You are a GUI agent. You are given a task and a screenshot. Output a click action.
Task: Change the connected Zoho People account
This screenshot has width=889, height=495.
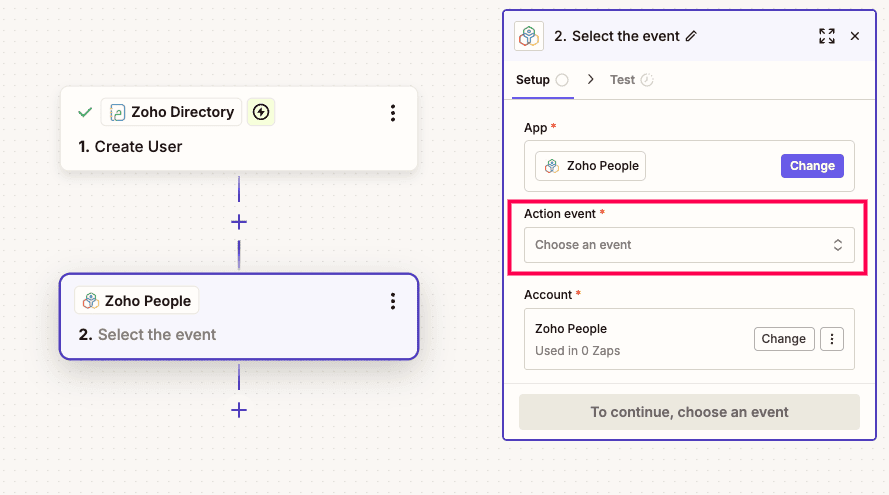pos(783,339)
